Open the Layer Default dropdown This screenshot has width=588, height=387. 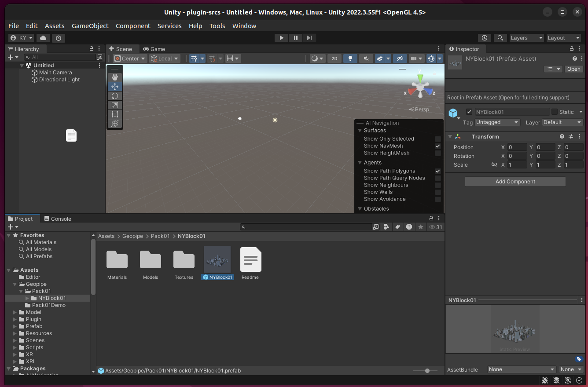click(x=562, y=122)
